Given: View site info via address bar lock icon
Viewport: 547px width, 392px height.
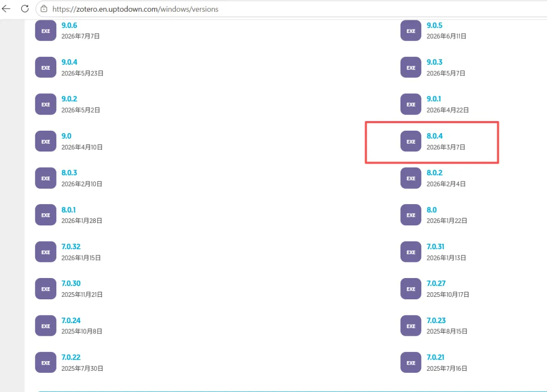Looking at the screenshot, I should tap(44, 9).
